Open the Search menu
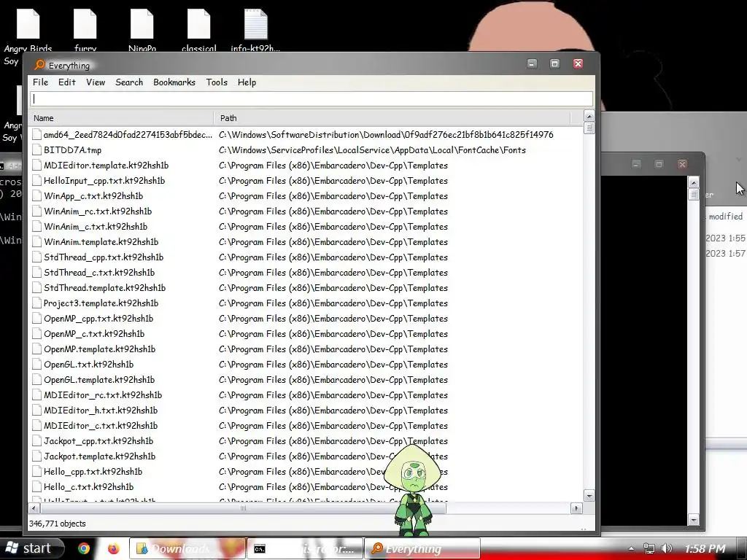Screen dimensions: 747x560 point(129,82)
